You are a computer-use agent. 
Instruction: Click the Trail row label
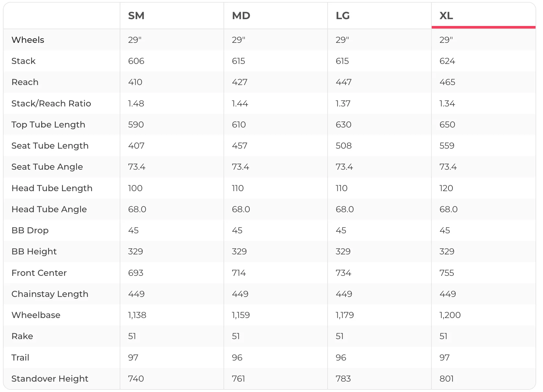point(20,358)
